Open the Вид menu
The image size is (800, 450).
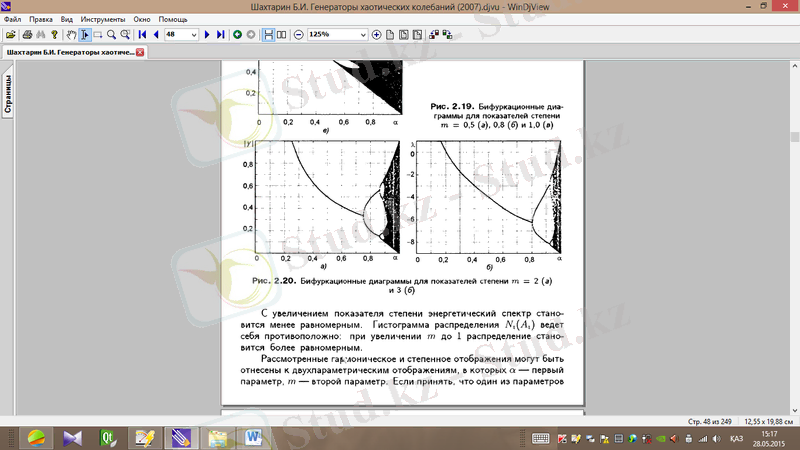click(66, 19)
